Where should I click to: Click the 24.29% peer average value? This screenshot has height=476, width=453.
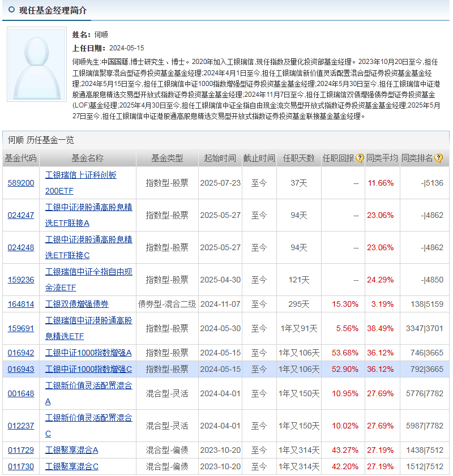(381, 280)
